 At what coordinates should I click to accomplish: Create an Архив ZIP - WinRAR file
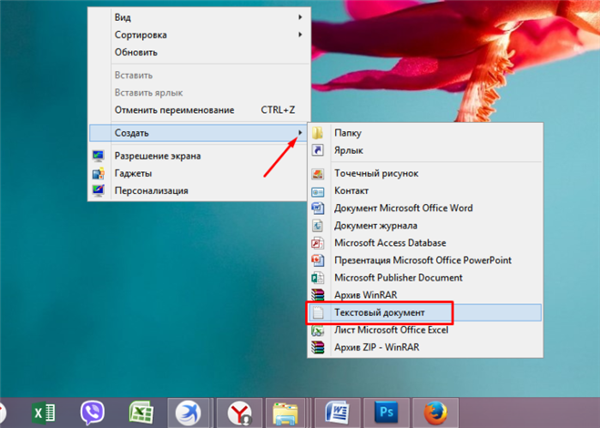click(425, 347)
